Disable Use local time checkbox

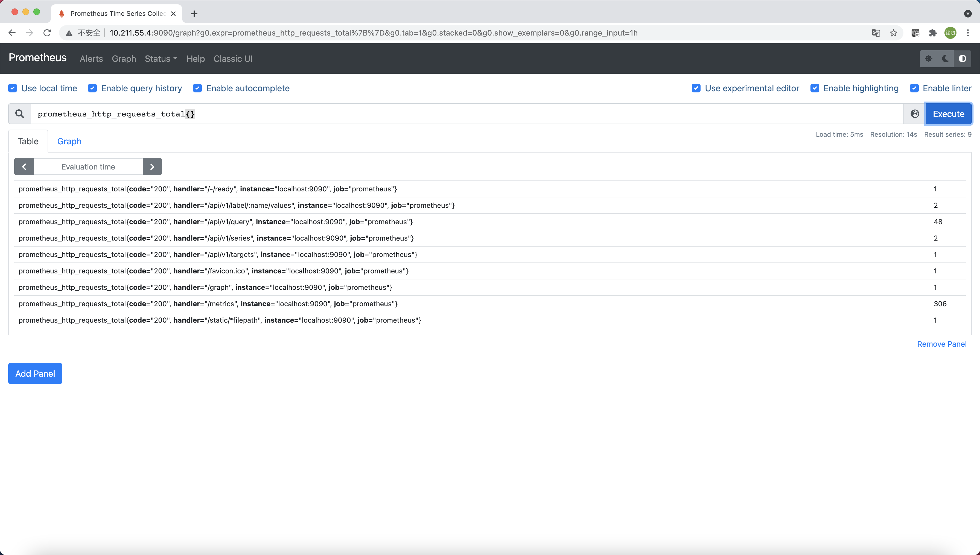coord(13,88)
